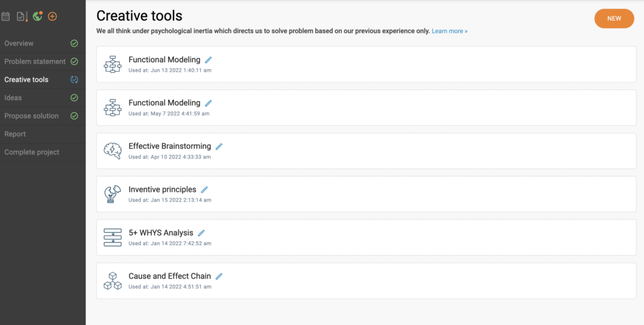Click the lightbulb icon of Inventive principles
The image size is (644, 325).
[x=113, y=194]
